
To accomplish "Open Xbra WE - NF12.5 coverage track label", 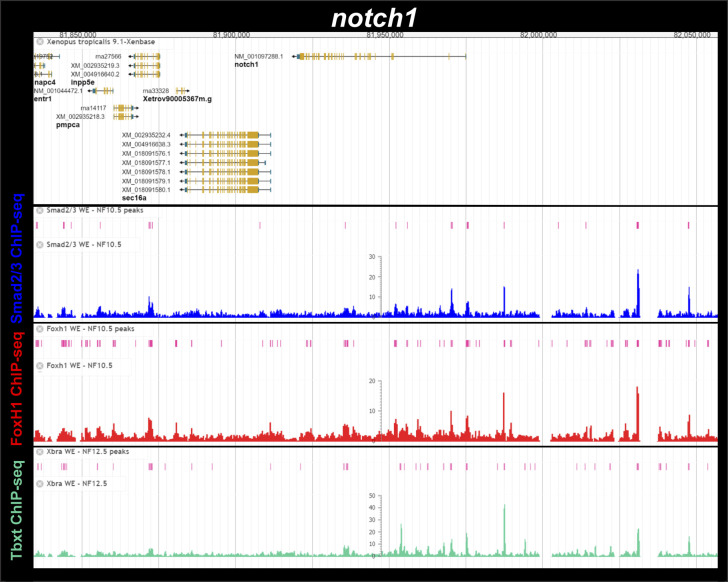I will coord(78,483).
